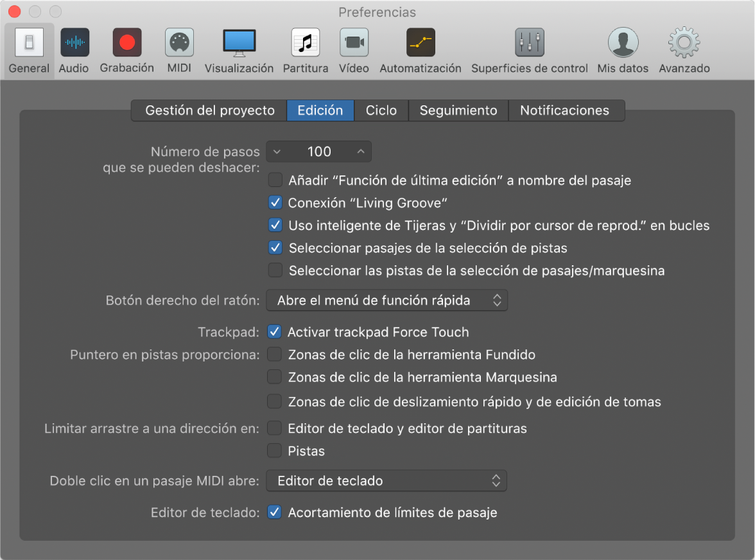Check the Pistas drag limit checkbox
This screenshot has width=755, height=560.
(275, 451)
